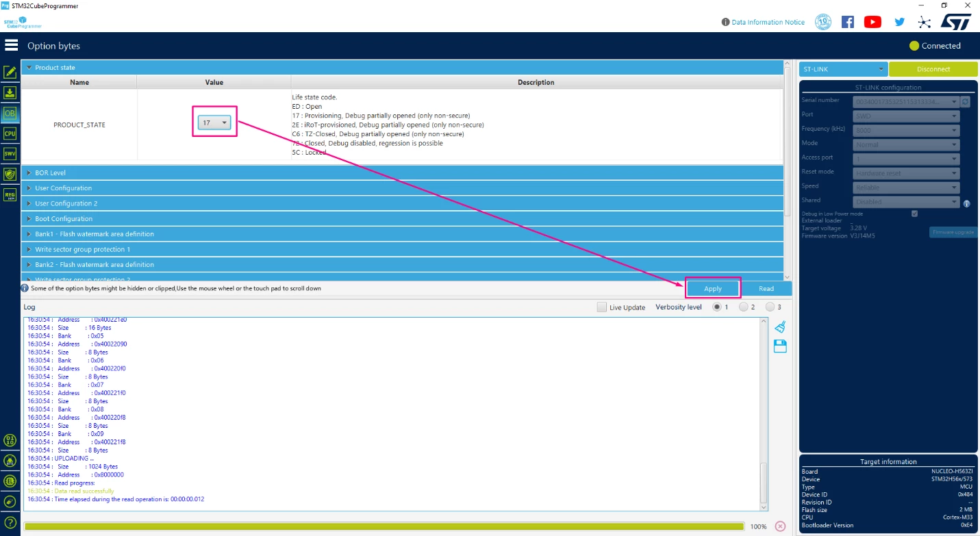
Task: Select the OB option bytes icon
Action: pyautogui.click(x=10, y=114)
